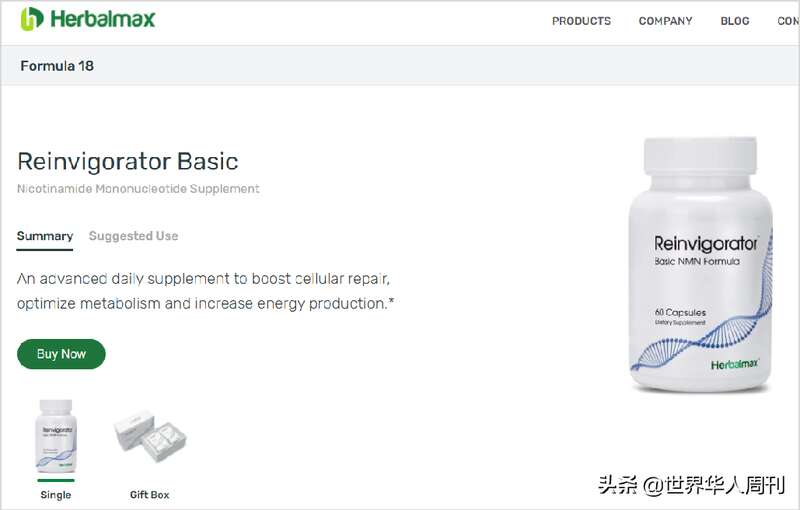This screenshot has width=800, height=510.
Task: Switch to the Summary tab
Action: coord(45,236)
